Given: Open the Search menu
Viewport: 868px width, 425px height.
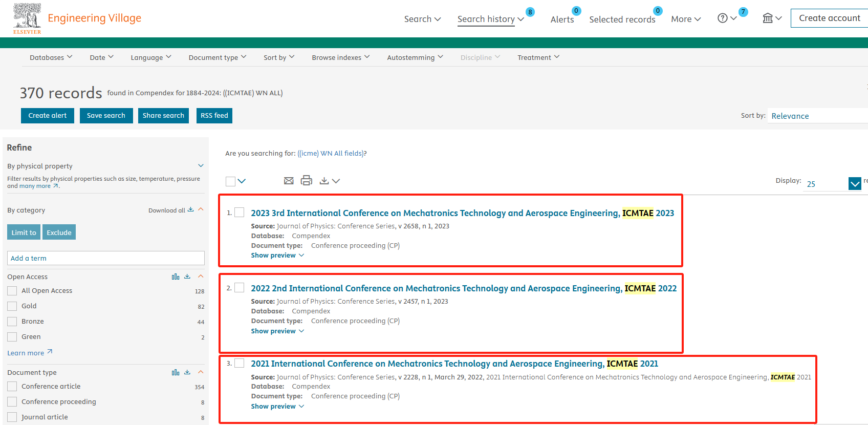Looking at the screenshot, I should click(422, 19).
